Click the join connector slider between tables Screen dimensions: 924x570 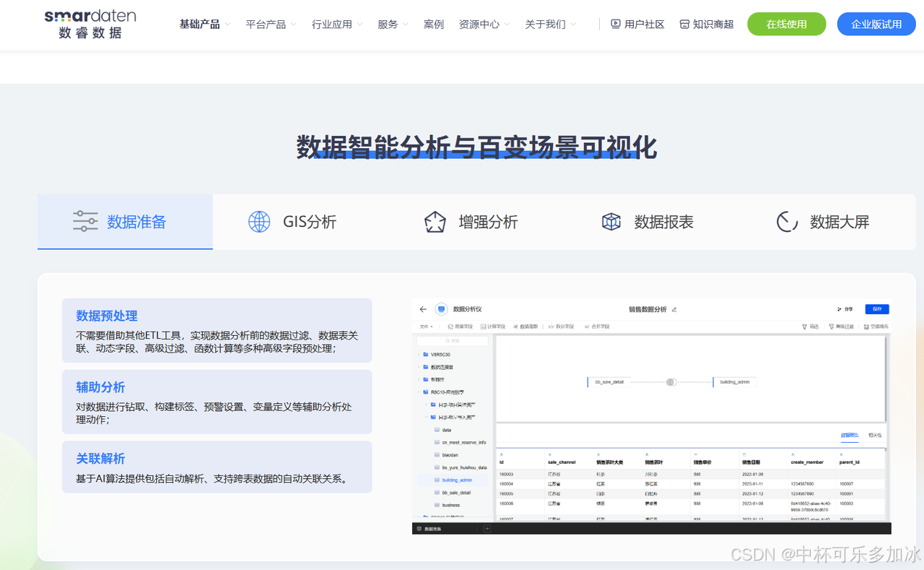pos(671,381)
